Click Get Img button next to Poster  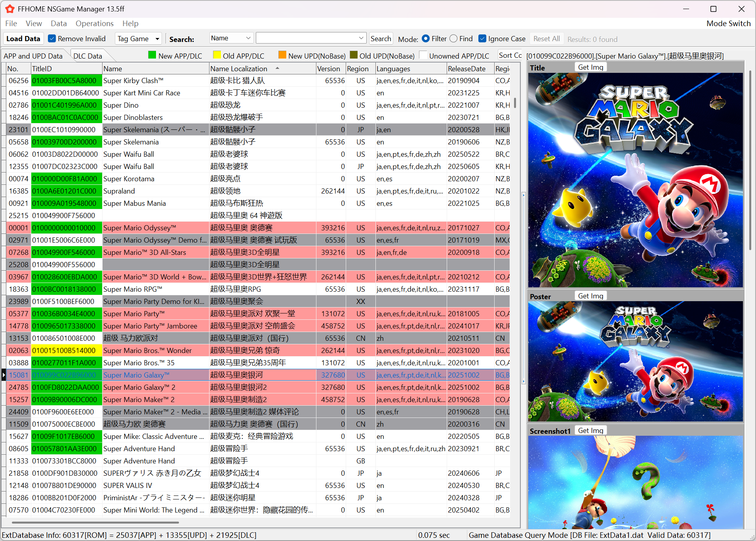(x=590, y=296)
